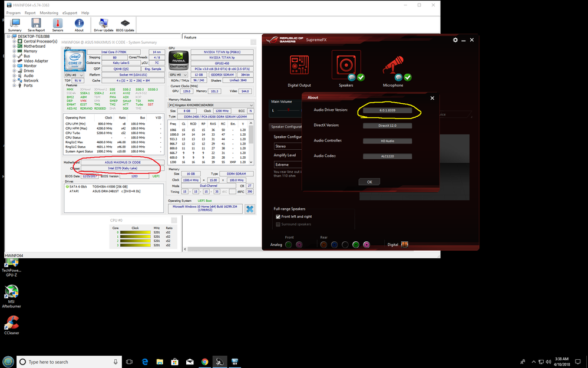The height and width of the screenshot is (368, 588).
Task: Click the NVIDIA GeForce logo
Action: 179,60
